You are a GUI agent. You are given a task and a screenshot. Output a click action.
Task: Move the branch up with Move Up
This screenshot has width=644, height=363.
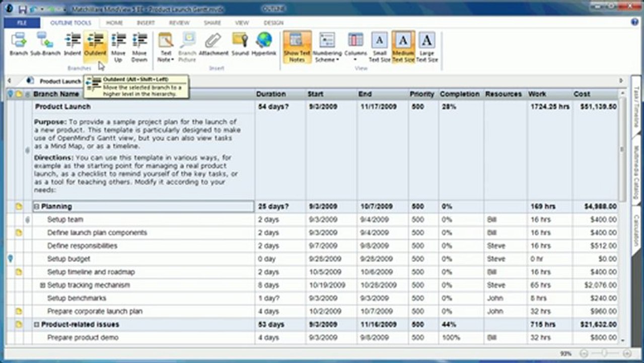point(118,47)
